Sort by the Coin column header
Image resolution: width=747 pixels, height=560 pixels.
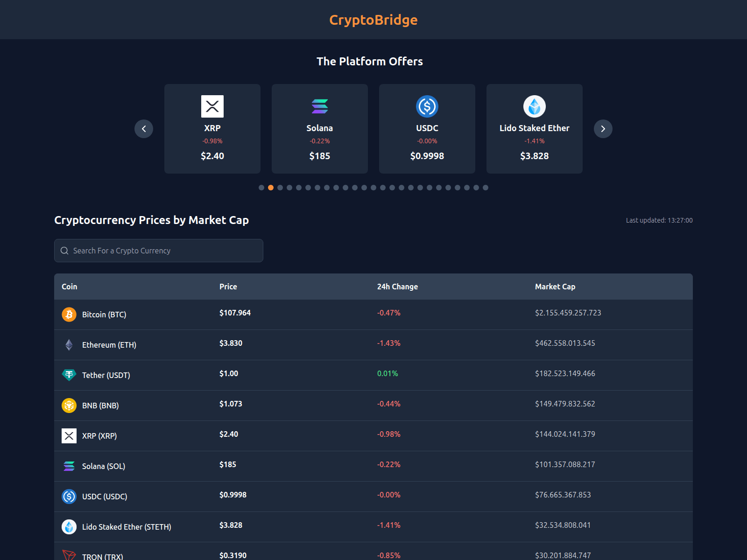(x=70, y=287)
